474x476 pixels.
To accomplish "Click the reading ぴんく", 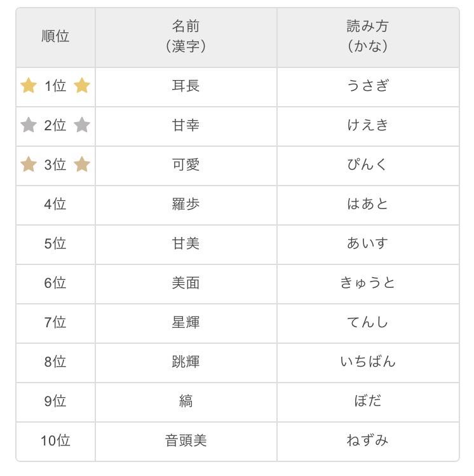I will (367, 164).
